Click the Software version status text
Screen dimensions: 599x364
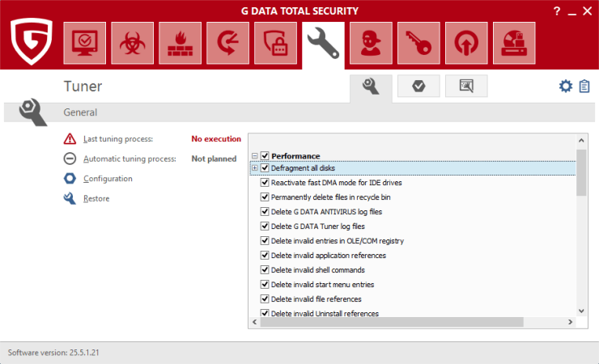53,353
